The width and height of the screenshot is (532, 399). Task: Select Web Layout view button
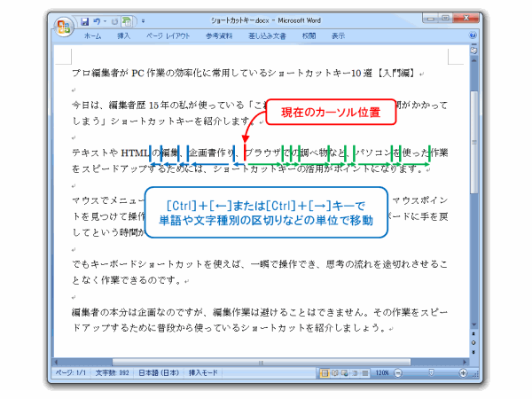coord(345,373)
